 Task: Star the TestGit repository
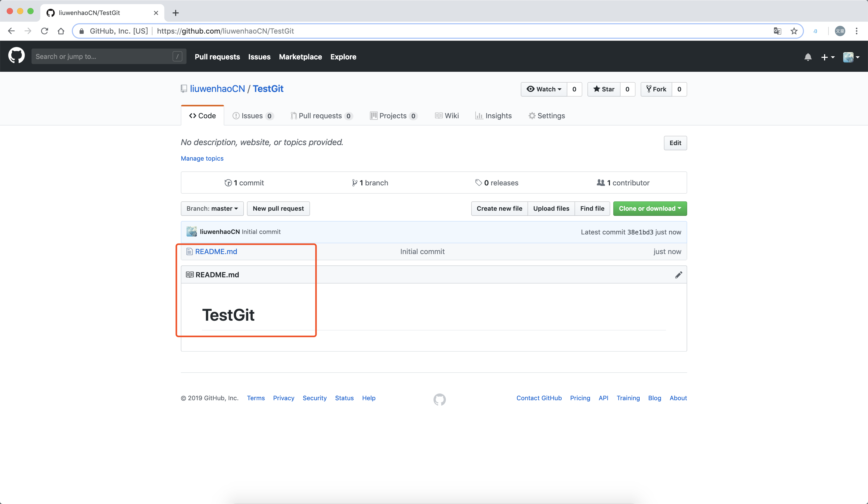604,89
